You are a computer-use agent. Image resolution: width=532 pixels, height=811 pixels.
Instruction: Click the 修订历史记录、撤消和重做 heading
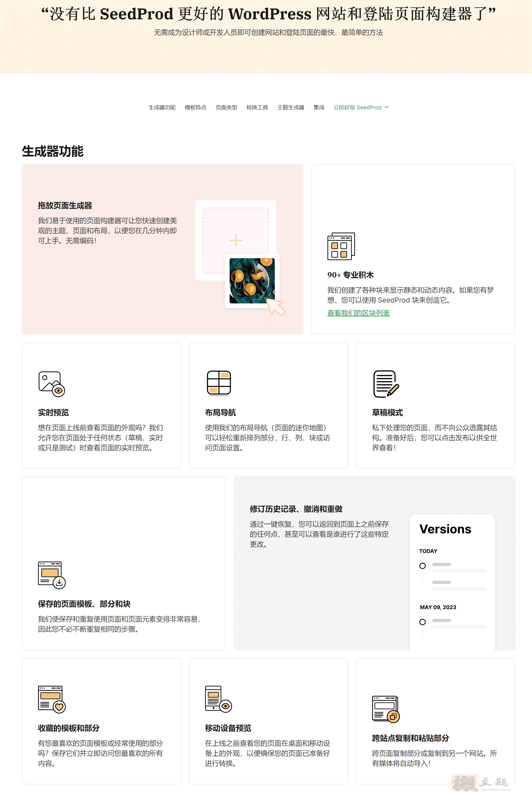click(x=296, y=509)
